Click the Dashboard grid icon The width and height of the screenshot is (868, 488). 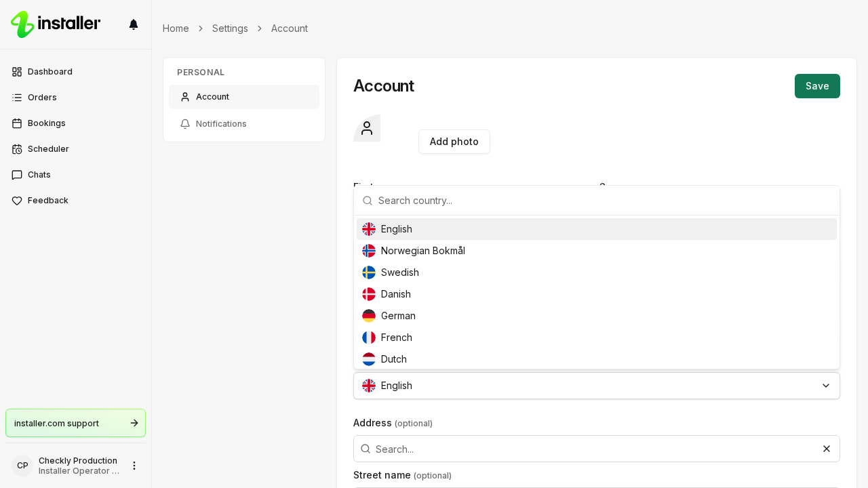[x=17, y=72]
